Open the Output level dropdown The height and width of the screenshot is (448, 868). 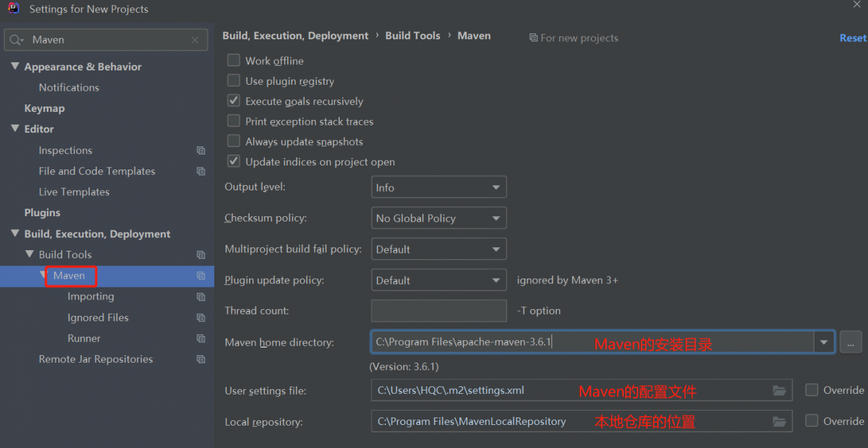[439, 187]
